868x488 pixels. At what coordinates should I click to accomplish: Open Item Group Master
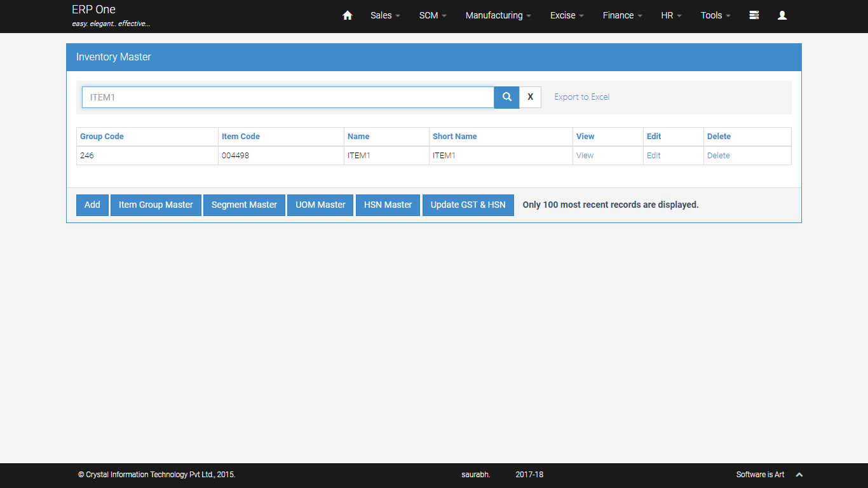(x=156, y=205)
